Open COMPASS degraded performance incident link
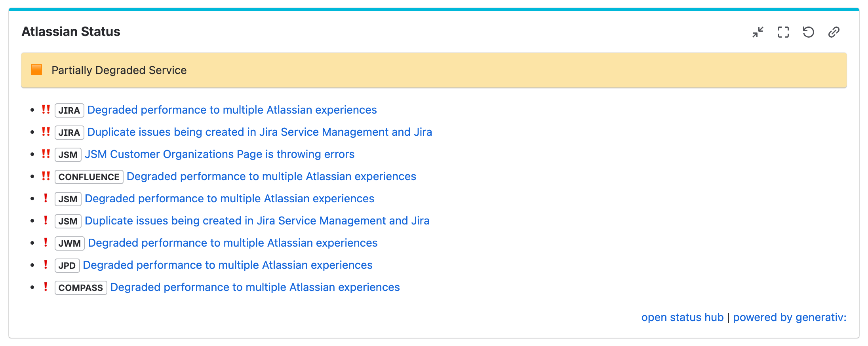Image resolution: width=868 pixels, height=346 pixels. click(255, 287)
